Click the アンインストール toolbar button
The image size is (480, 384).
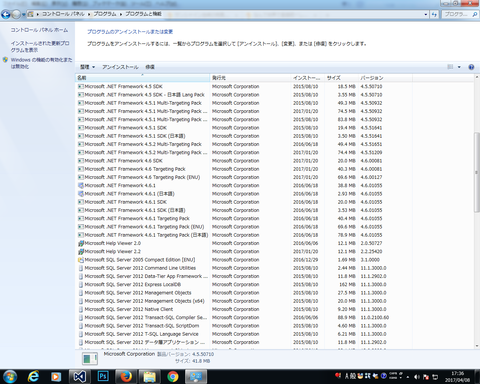pos(120,67)
